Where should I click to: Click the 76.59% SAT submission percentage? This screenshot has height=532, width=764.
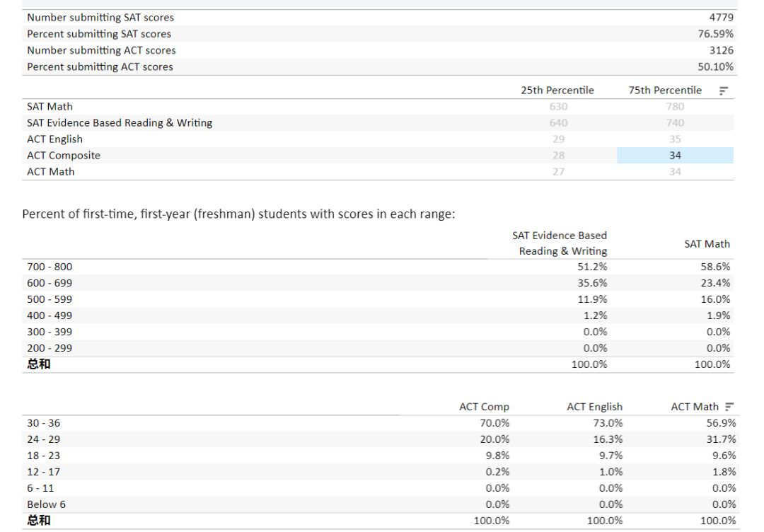click(x=715, y=34)
